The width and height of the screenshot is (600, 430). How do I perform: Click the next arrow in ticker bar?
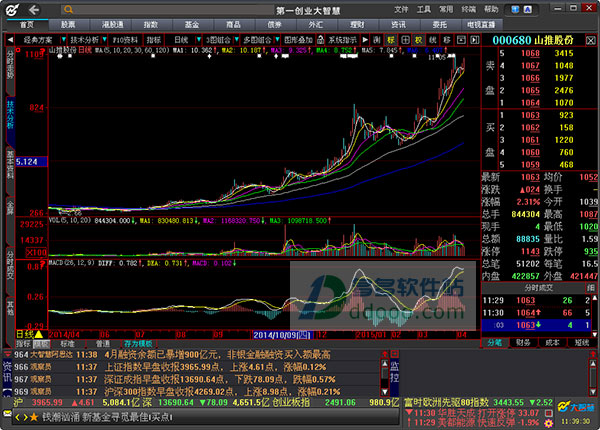(x=26, y=417)
